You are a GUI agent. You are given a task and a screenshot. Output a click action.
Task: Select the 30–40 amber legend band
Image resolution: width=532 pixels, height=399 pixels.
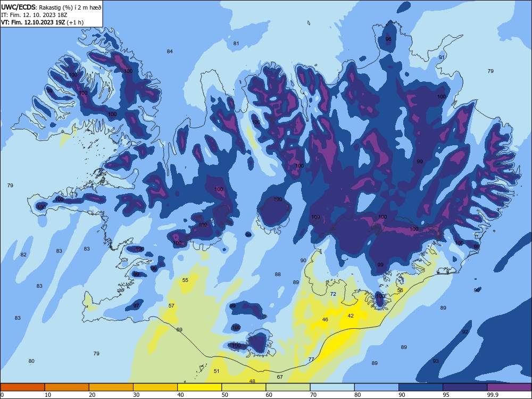155,387
